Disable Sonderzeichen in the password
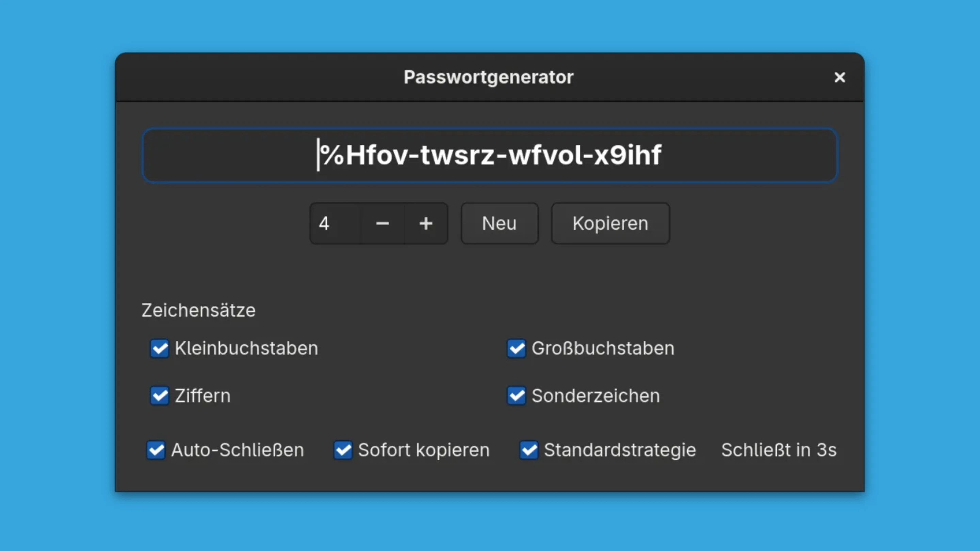The image size is (980, 551). (516, 396)
